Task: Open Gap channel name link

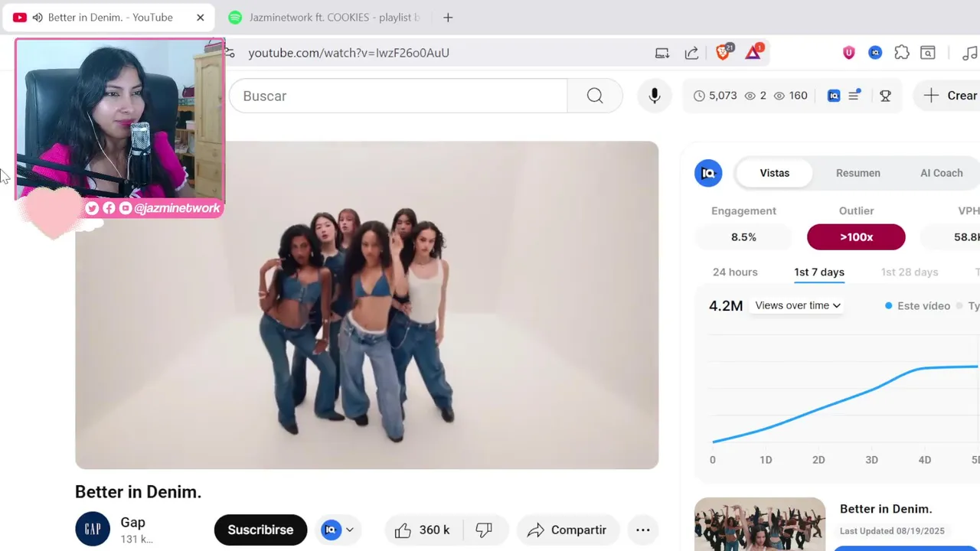Action: [x=132, y=522]
